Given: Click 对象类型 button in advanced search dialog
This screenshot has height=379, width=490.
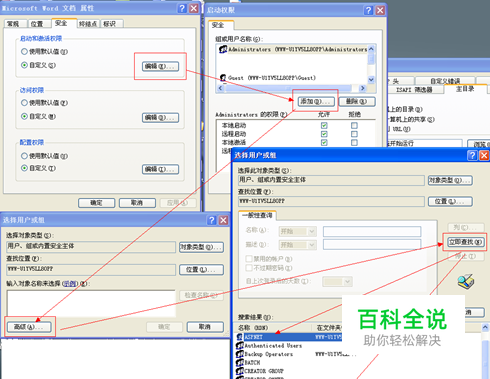Looking at the screenshot, I should click(x=450, y=180).
